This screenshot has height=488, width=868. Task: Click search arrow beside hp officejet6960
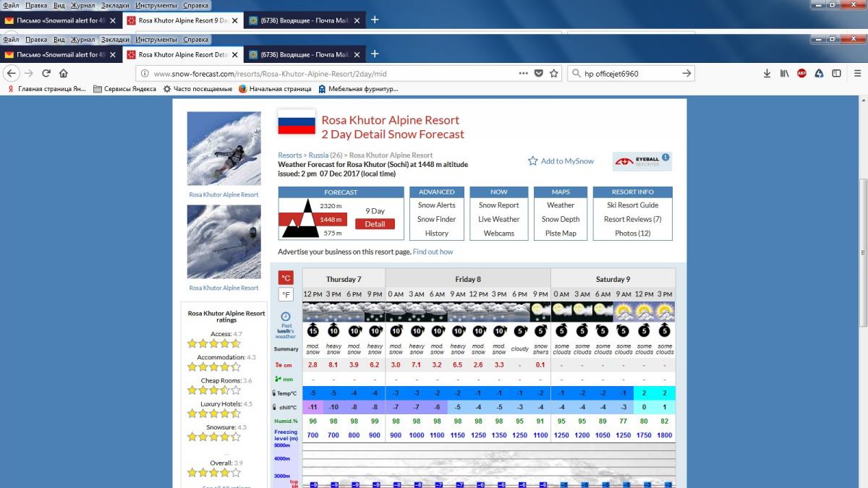686,73
